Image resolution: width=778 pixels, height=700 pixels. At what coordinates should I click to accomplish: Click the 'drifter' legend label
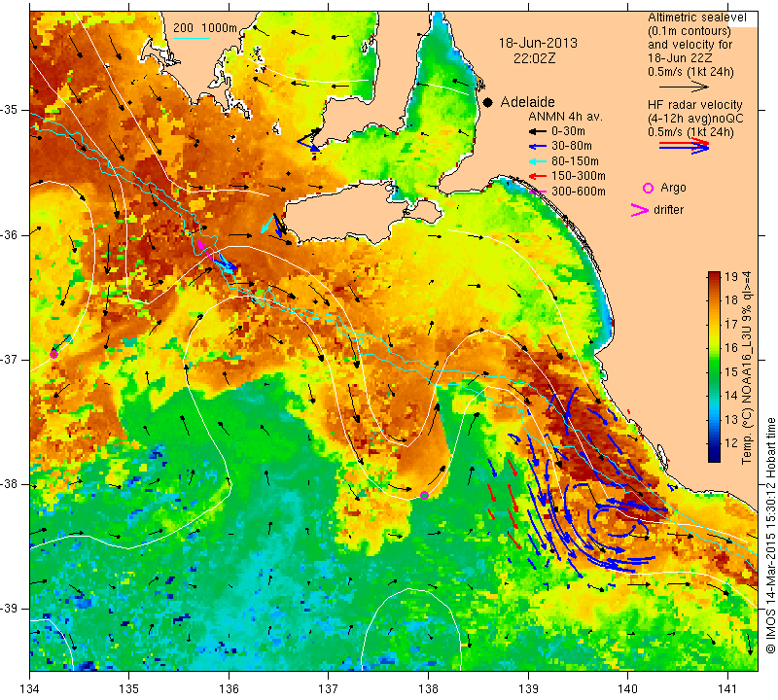668,210
